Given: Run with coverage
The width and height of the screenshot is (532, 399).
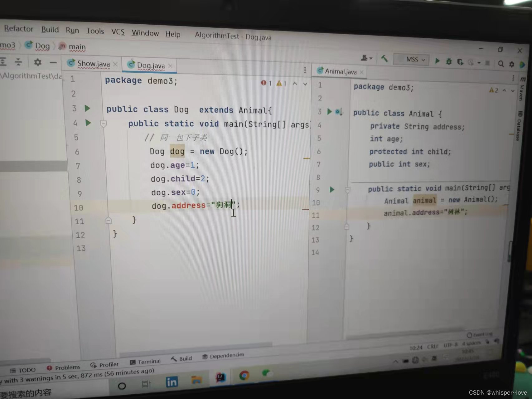Looking at the screenshot, I should coord(460,62).
